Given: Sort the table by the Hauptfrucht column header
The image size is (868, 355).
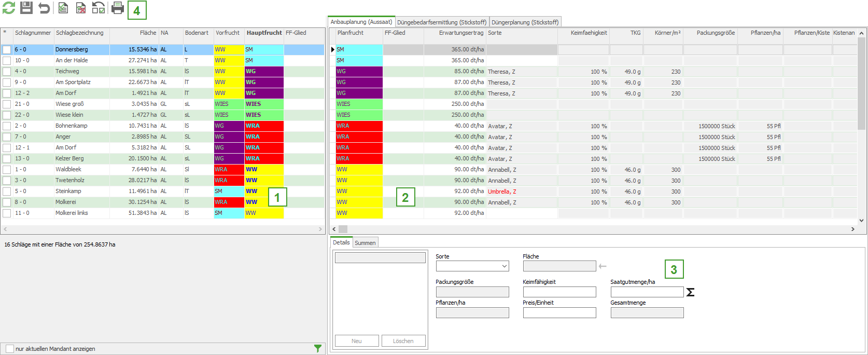Looking at the screenshot, I should (x=264, y=33).
